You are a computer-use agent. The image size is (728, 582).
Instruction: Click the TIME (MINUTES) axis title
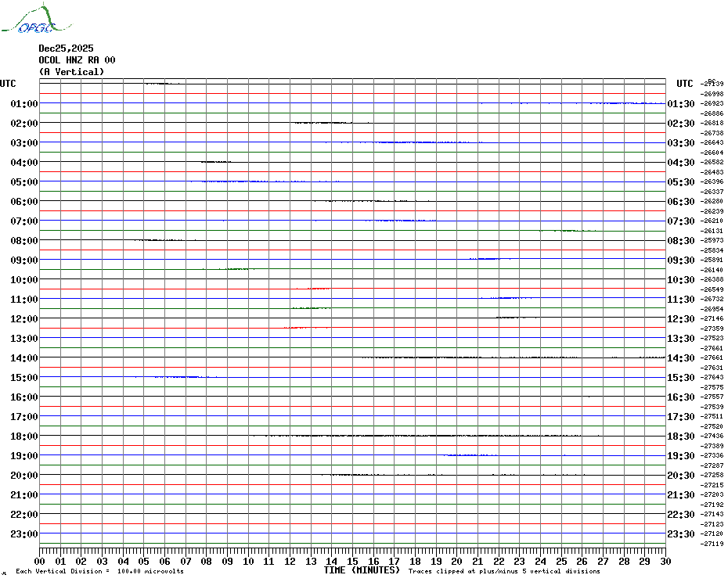point(362,570)
